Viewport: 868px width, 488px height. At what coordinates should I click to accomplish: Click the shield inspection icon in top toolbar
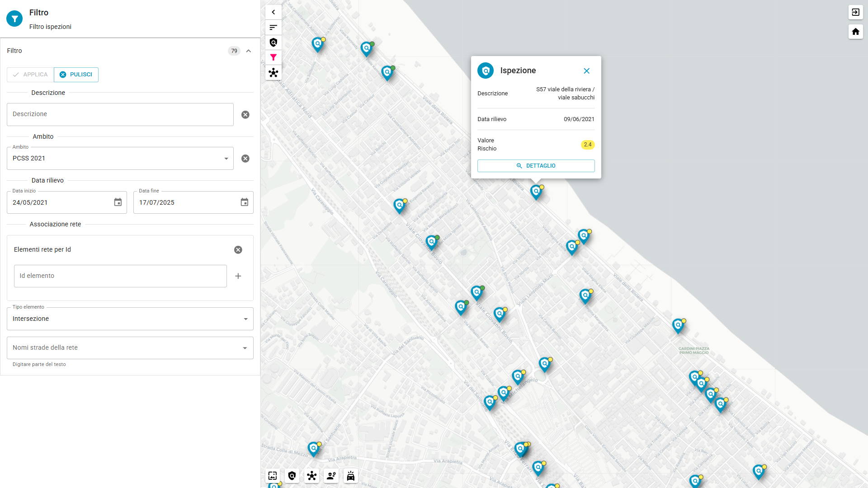click(x=273, y=42)
